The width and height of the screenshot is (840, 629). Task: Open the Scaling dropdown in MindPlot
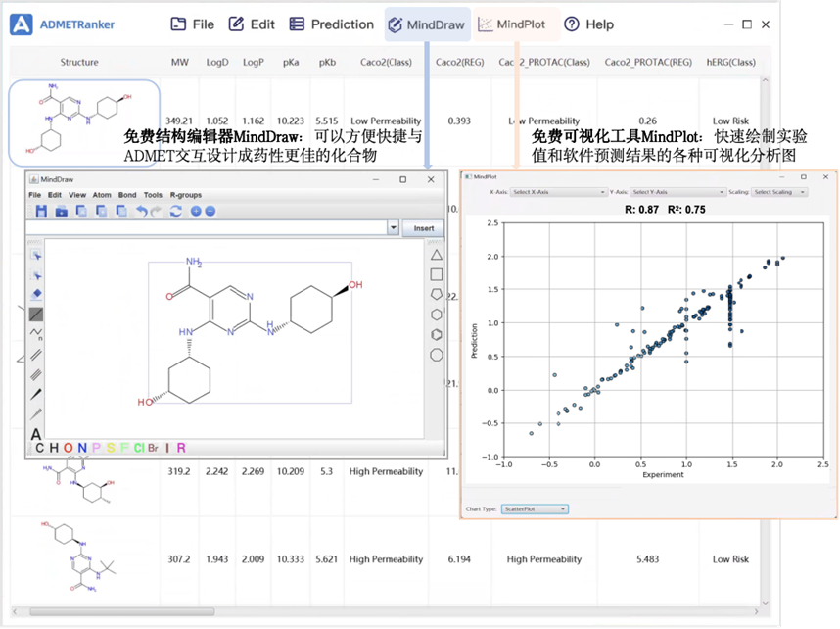pyautogui.click(x=779, y=192)
